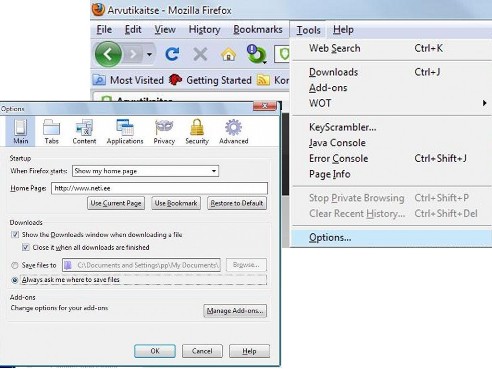Image resolution: width=492 pixels, height=369 pixels.
Task: Go back with the green Back arrow
Action: coord(108,54)
